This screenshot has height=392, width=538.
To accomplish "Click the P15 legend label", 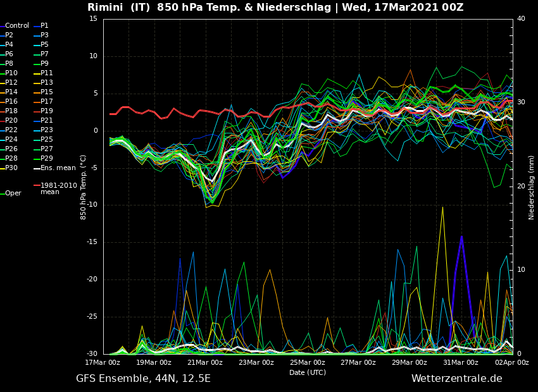I will 47,92.
